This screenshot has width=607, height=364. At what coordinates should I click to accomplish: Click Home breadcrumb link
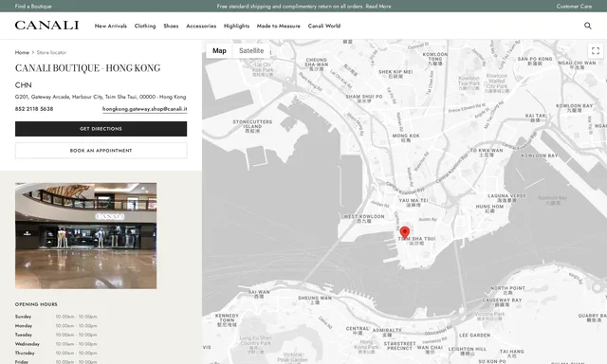22,52
